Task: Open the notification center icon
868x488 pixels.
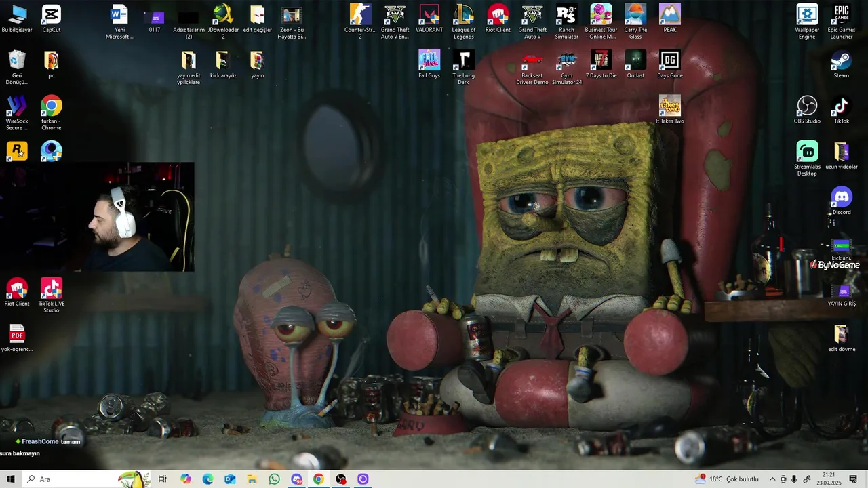Action: coord(853,479)
